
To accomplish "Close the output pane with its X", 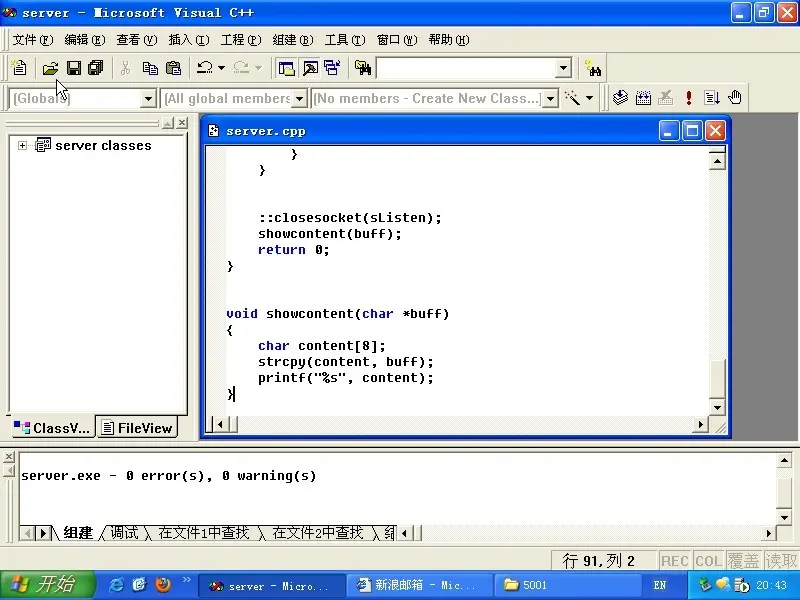I will click(x=9, y=457).
